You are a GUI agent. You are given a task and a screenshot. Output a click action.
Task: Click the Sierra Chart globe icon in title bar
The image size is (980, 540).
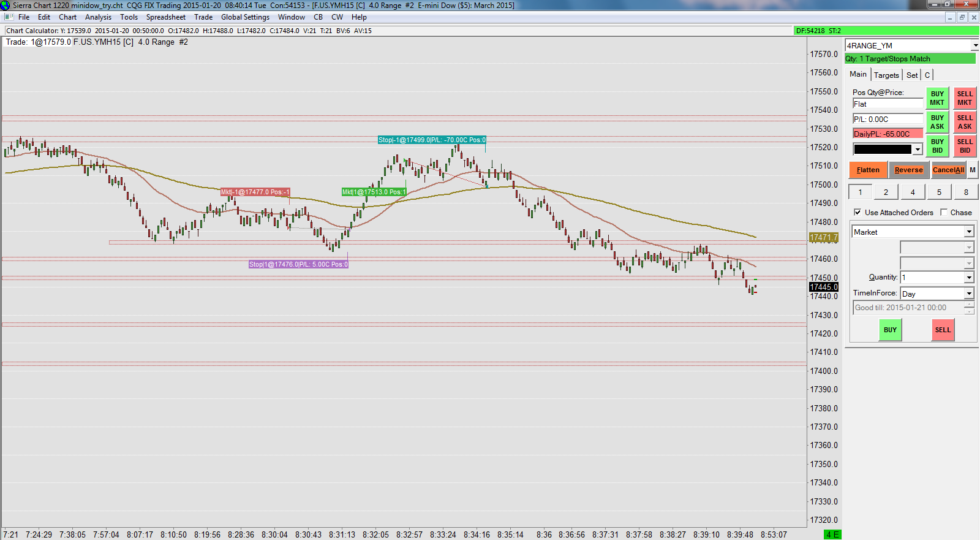tap(5, 5)
